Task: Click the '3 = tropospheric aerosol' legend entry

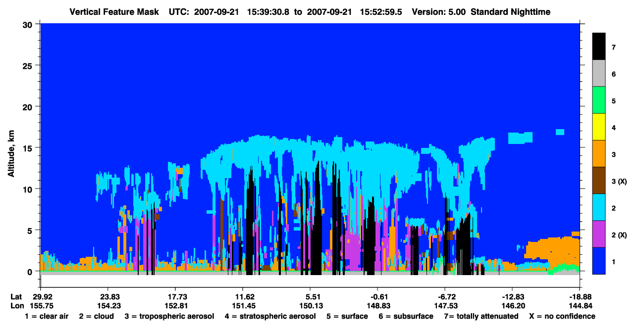Action: [169, 316]
